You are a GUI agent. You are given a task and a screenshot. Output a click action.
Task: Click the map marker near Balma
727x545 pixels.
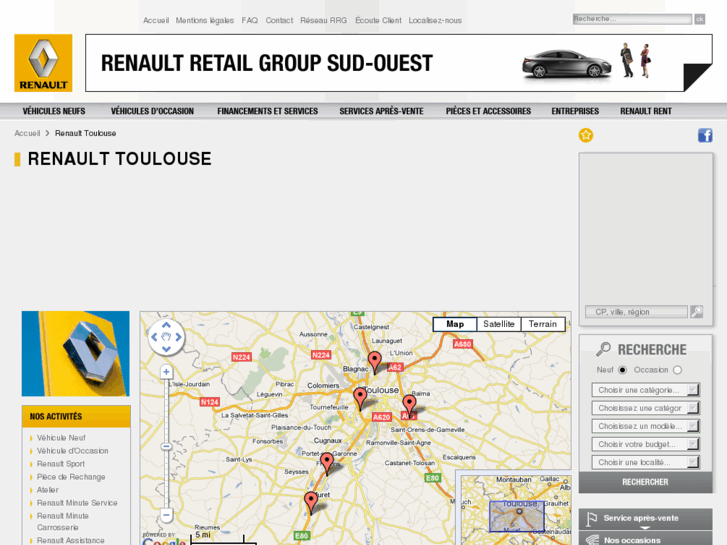click(x=409, y=406)
